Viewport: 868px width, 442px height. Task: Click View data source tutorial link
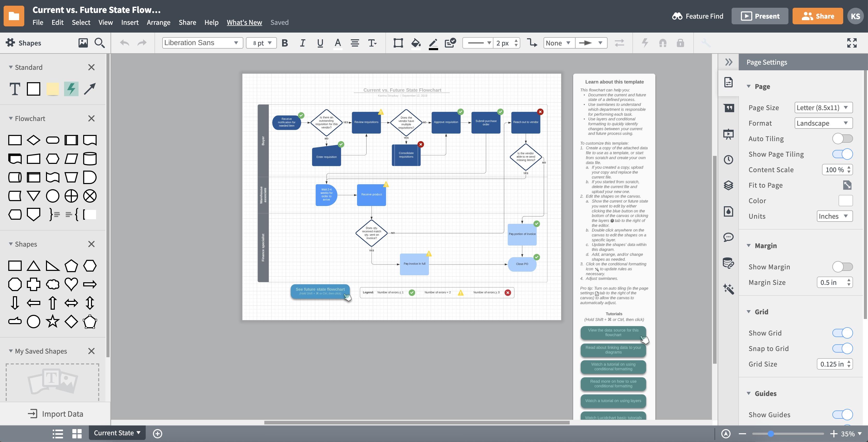click(x=613, y=333)
